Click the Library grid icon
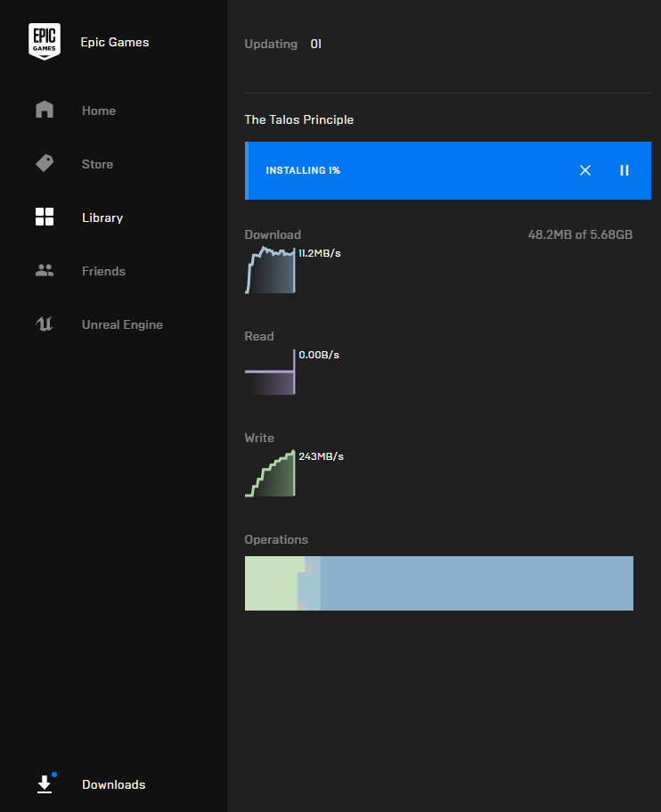This screenshot has width=661, height=812. click(x=45, y=217)
